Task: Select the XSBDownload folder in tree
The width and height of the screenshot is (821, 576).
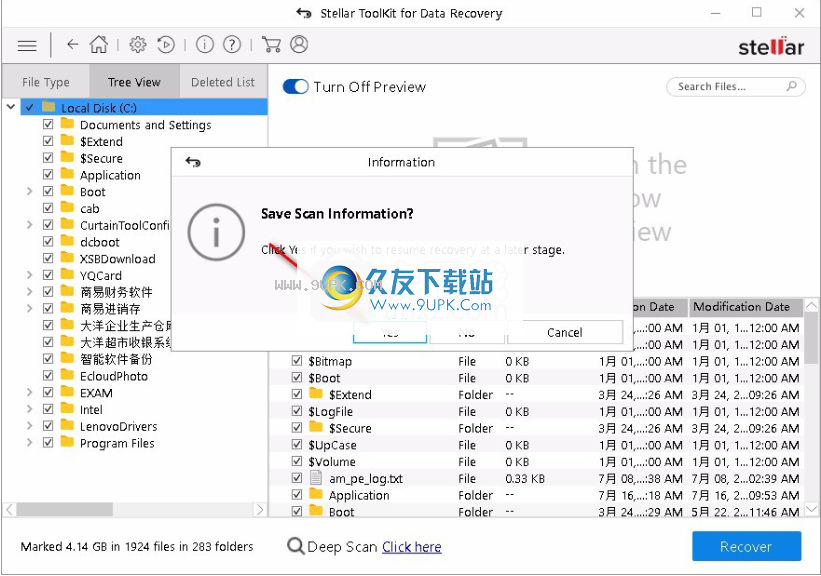Action: coord(118,259)
